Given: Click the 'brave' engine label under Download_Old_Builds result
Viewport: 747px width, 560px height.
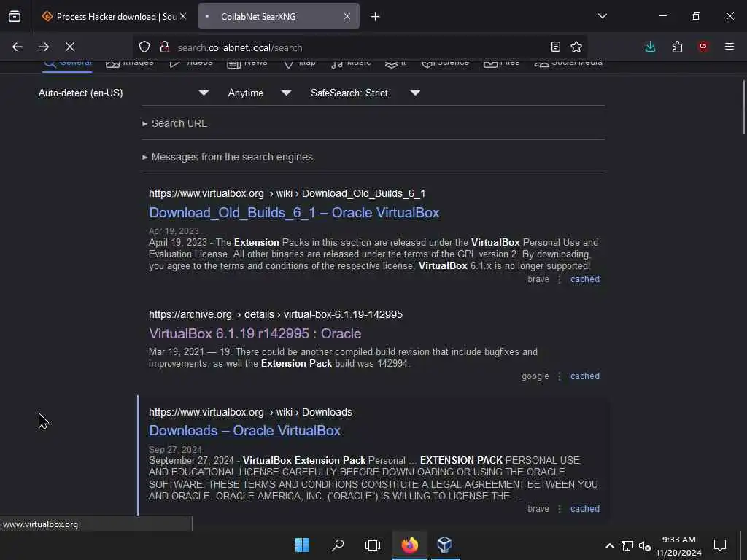Looking at the screenshot, I should (x=538, y=279).
